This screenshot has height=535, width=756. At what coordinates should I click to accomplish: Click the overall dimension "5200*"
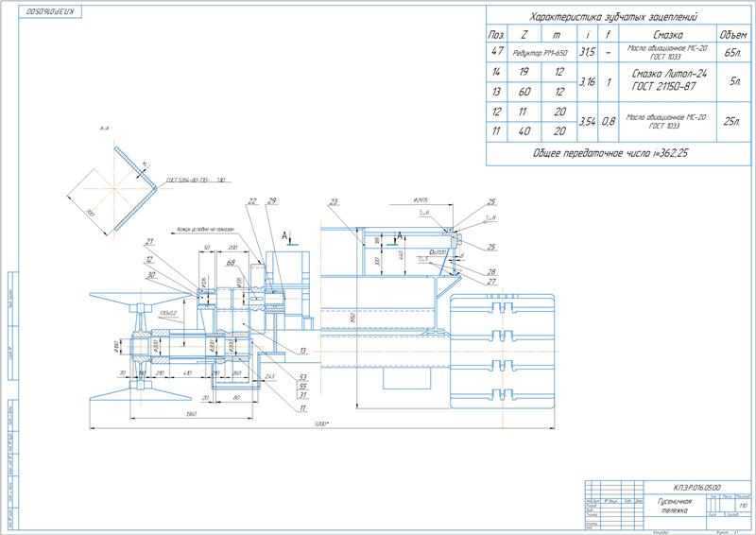(x=321, y=423)
